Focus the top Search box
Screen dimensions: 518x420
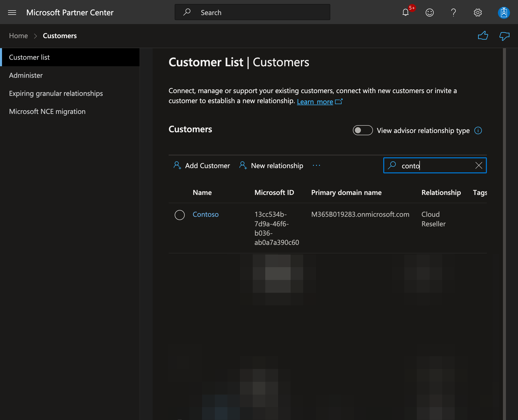pos(252,12)
